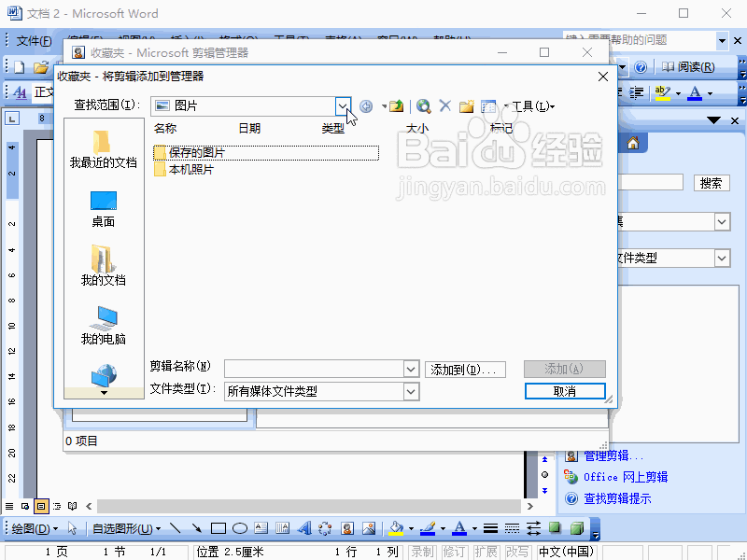Select the Oval tool in Drawing toolbar
The image size is (747, 560).
pyautogui.click(x=240, y=528)
